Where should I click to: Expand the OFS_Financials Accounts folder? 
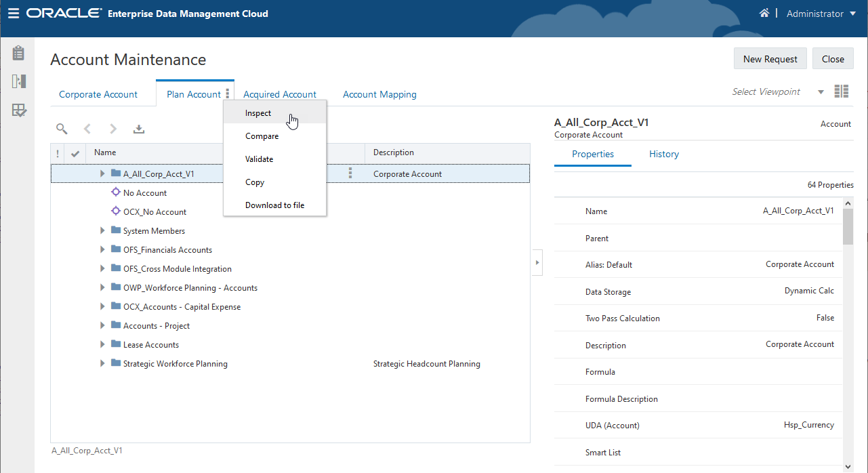(x=102, y=249)
